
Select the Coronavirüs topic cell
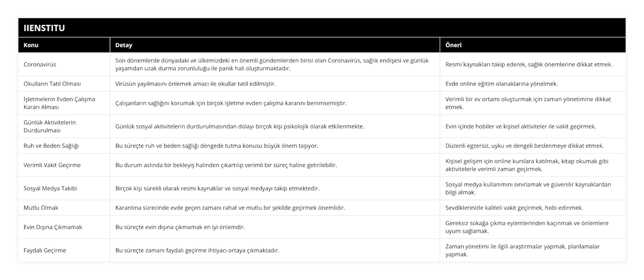tap(40, 64)
